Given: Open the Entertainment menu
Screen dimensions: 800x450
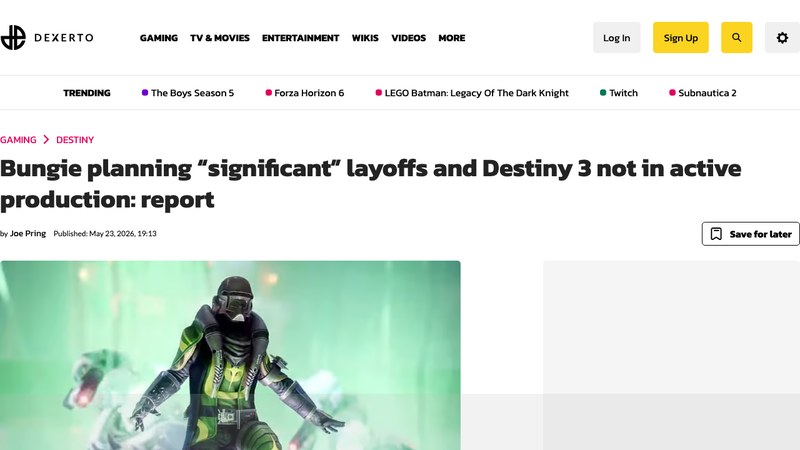Looking at the screenshot, I should 301,38.
